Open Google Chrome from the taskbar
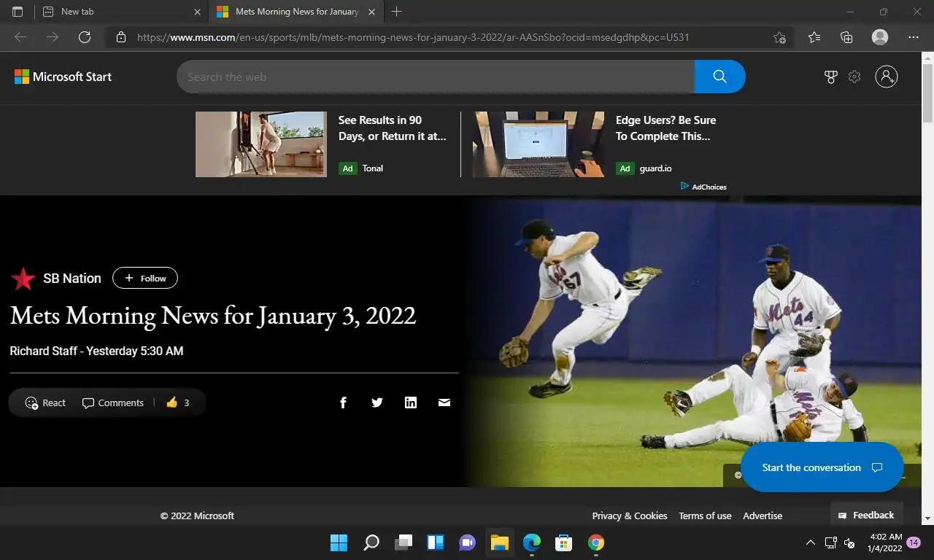The height and width of the screenshot is (560, 934). (x=596, y=542)
